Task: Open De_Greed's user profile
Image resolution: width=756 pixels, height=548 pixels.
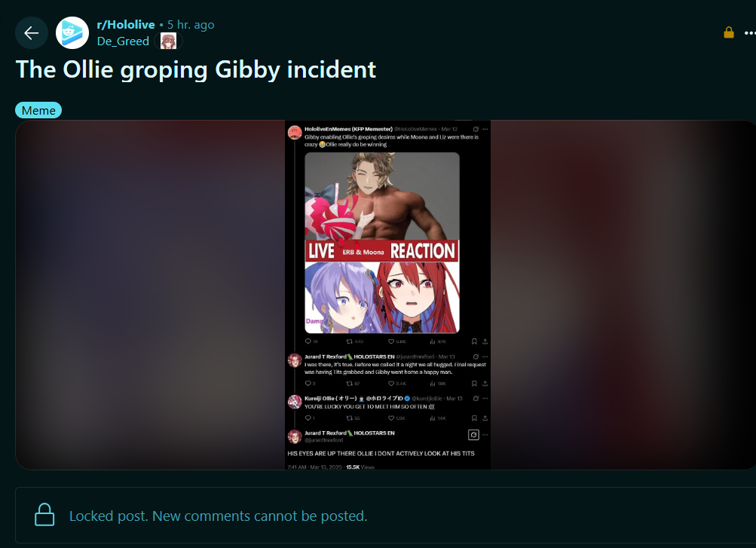Action: pos(123,41)
